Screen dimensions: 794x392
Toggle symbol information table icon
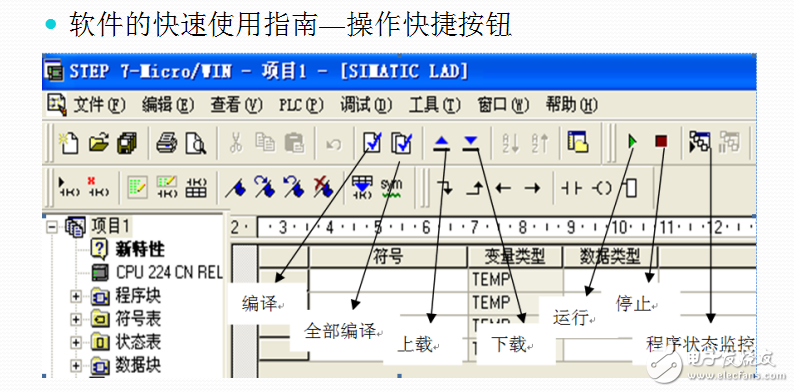coord(196,187)
